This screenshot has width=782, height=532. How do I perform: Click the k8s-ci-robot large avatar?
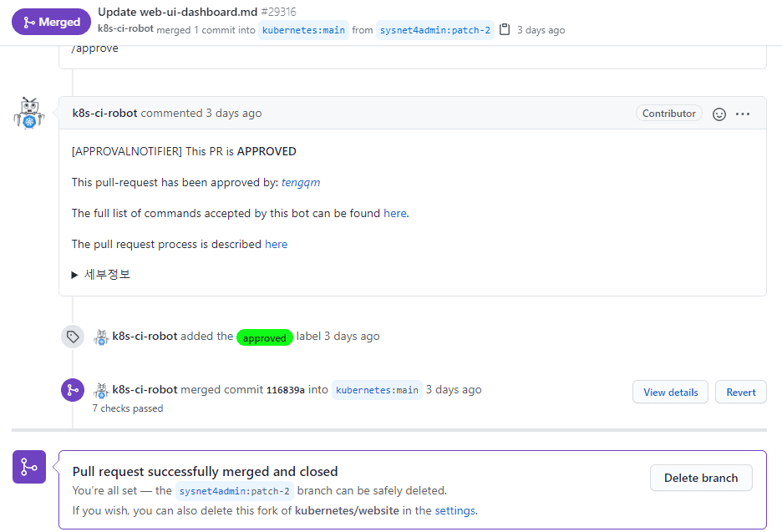(29, 113)
